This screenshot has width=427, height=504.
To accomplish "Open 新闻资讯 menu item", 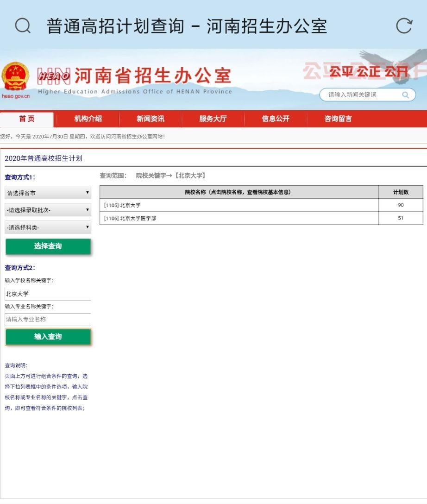I will [151, 119].
